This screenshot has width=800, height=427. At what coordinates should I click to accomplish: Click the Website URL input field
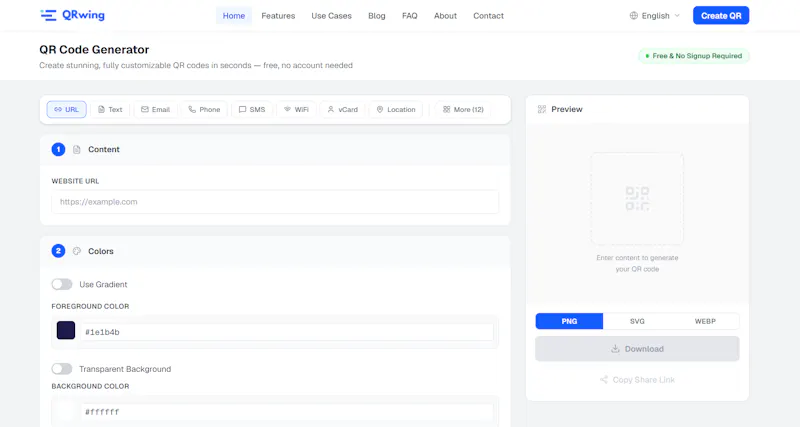275,202
